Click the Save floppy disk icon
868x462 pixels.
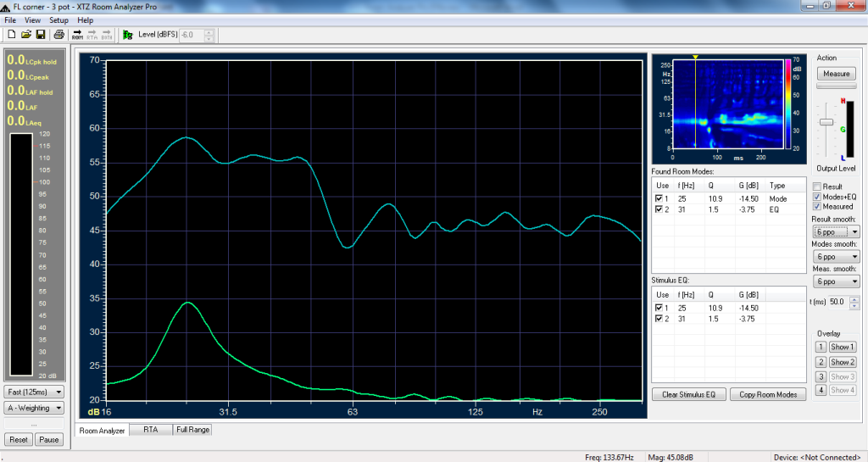tap(40, 35)
